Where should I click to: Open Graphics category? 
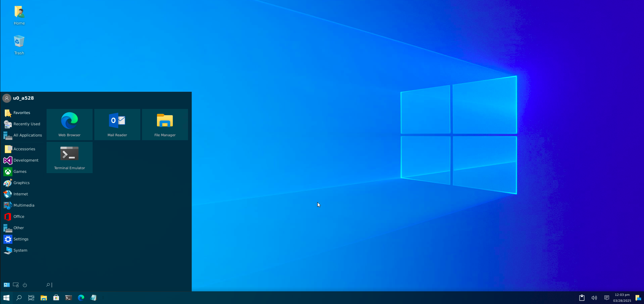(23, 183)
